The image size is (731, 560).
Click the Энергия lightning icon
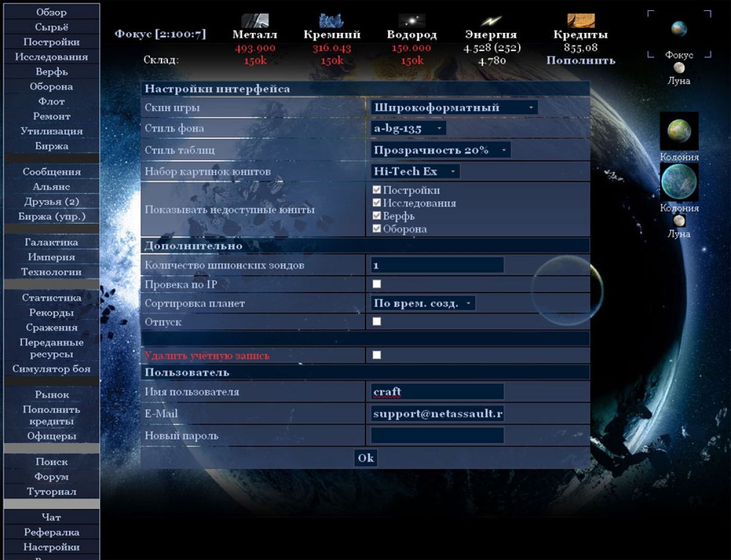(491, 21)
